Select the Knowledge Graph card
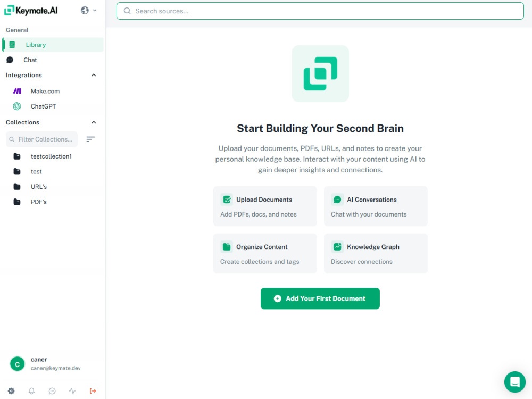 coord(376,253)
